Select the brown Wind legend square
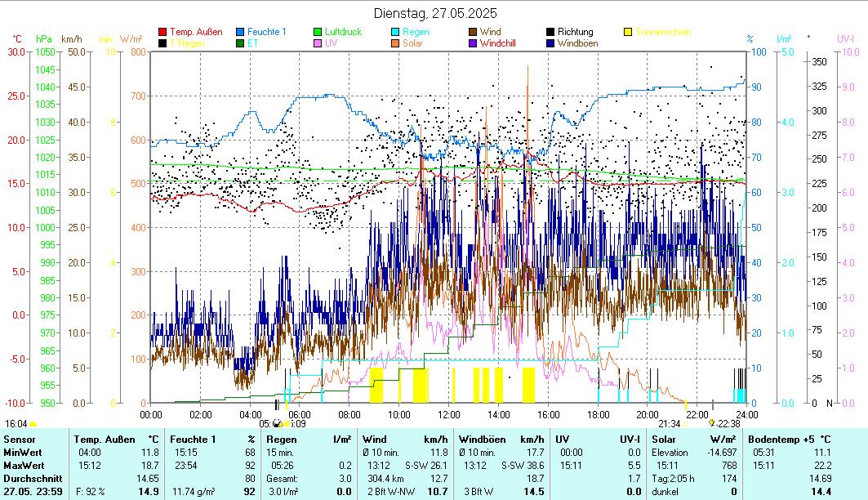868x500 pixels. pos(474,33)
